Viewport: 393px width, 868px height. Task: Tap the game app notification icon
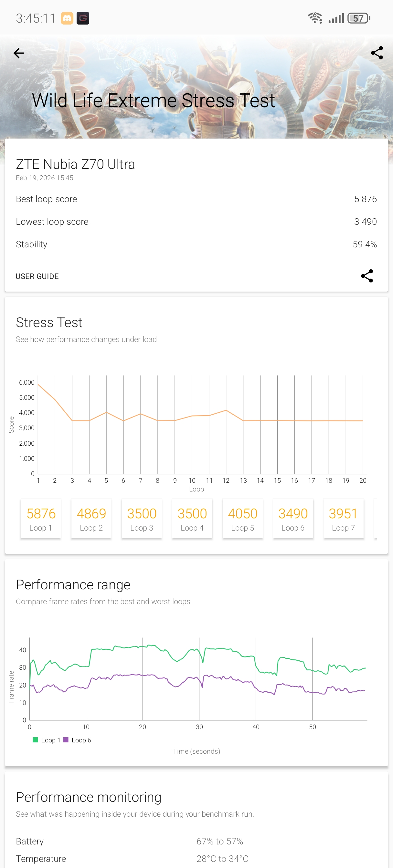83,18
